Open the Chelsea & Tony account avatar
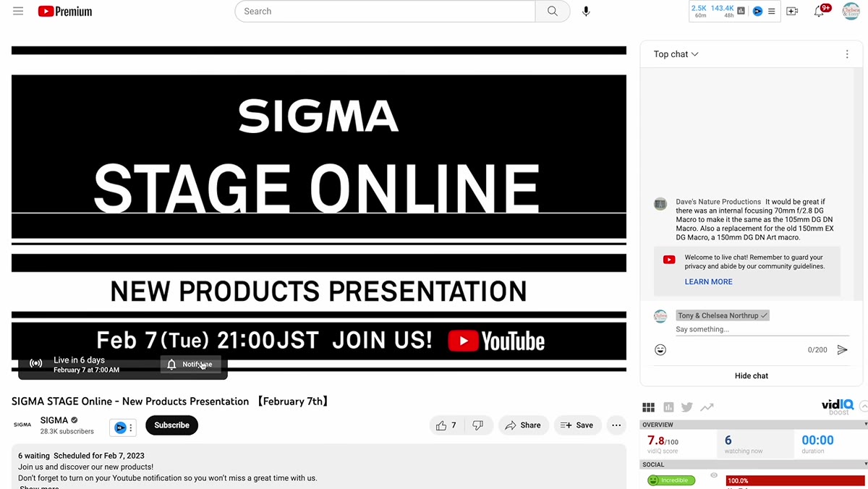The width and height of the screenshot is (868, 489). (851, 12)
